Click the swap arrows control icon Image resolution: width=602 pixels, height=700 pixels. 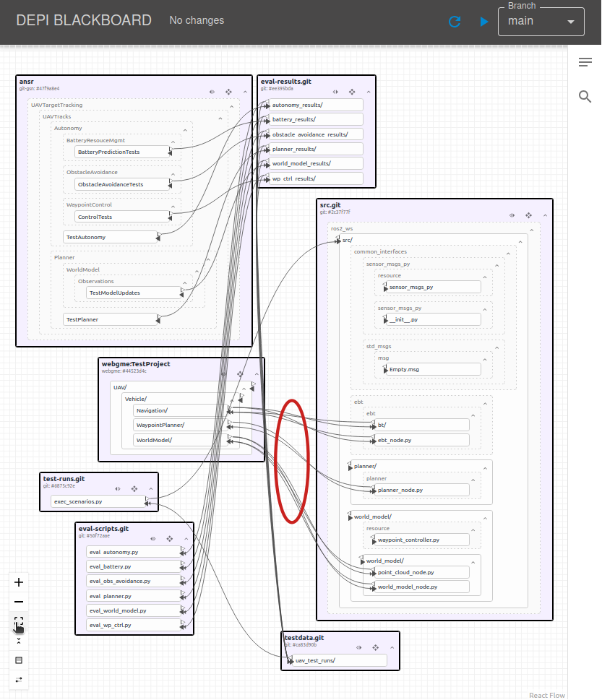pyautogui.click(x=19, y=680)
